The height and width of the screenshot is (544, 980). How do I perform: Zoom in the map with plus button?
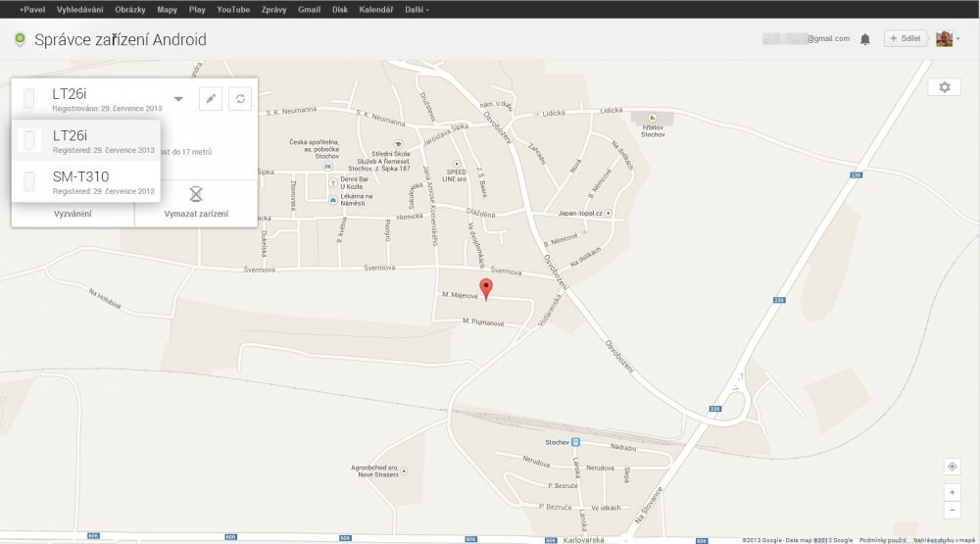(x=952, y=492)
